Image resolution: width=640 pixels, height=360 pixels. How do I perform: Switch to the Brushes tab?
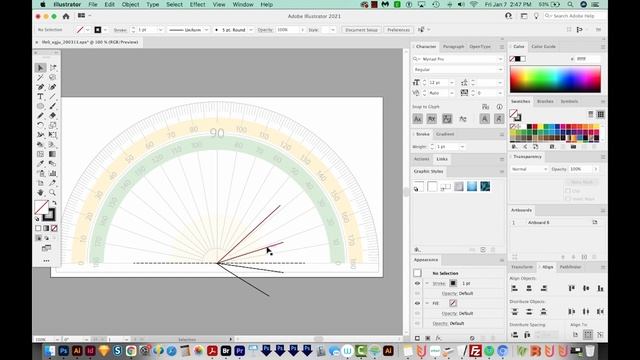[545, 101]
